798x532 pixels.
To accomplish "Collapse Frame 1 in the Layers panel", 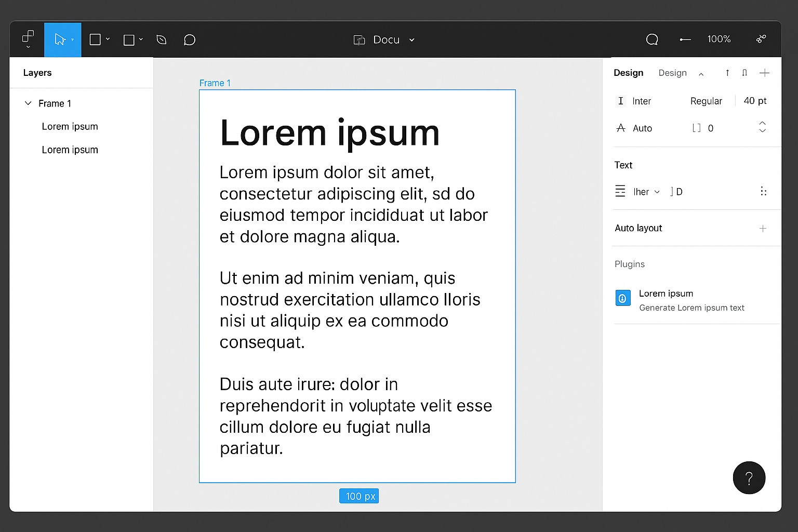I will coord(28,103).
